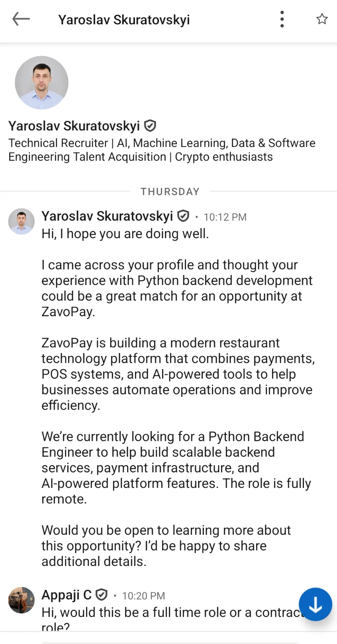Viewport: 337px width, 644px height.
Task: Tap the verified badge next to message sender
Action: 183,216
